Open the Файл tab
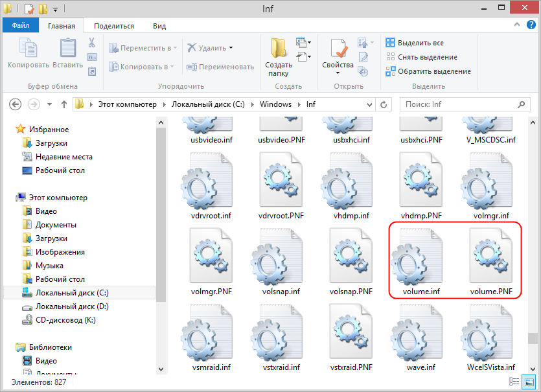 [20, 25]
